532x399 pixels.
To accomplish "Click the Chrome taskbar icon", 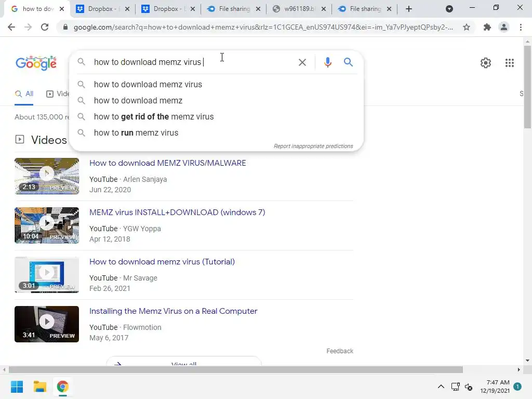I will pyautogui.click(x=62, y=387).
